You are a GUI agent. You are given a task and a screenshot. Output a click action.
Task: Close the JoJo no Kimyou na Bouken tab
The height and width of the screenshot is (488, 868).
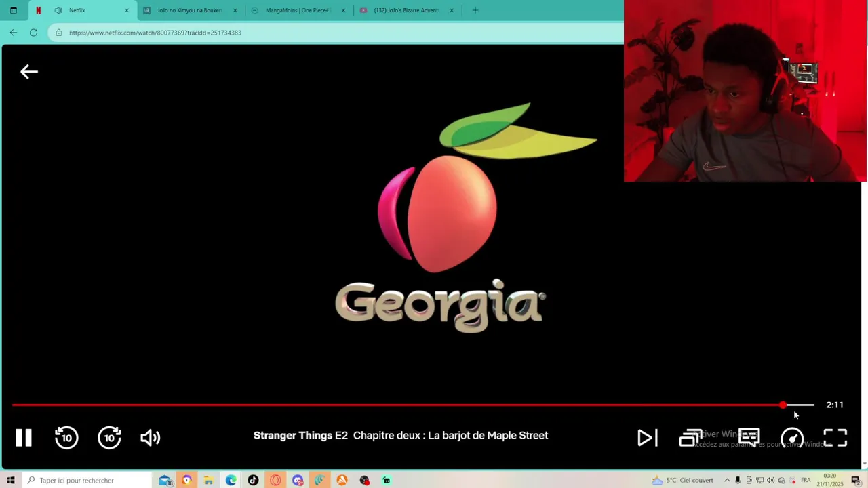(235, 10)
